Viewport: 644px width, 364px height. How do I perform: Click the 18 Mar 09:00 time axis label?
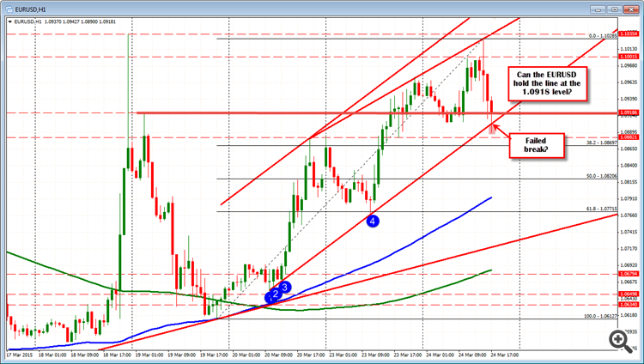tap(85, 355)
